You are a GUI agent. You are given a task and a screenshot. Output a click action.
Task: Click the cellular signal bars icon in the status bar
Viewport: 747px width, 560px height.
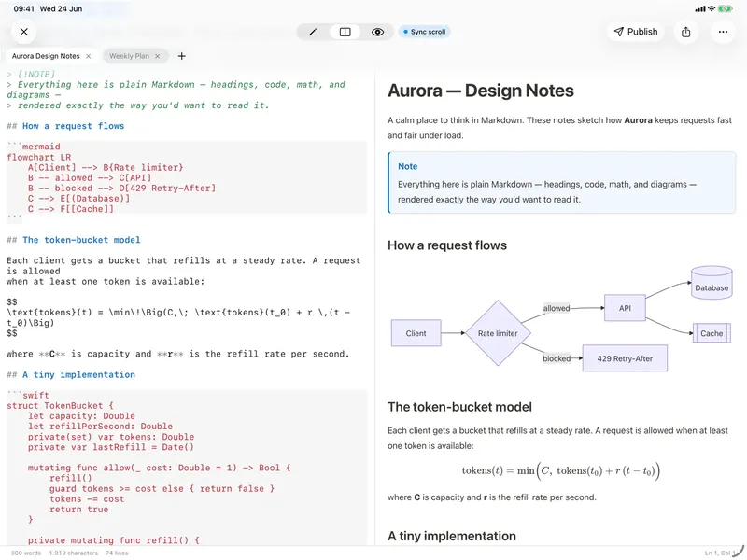(699, 8)
